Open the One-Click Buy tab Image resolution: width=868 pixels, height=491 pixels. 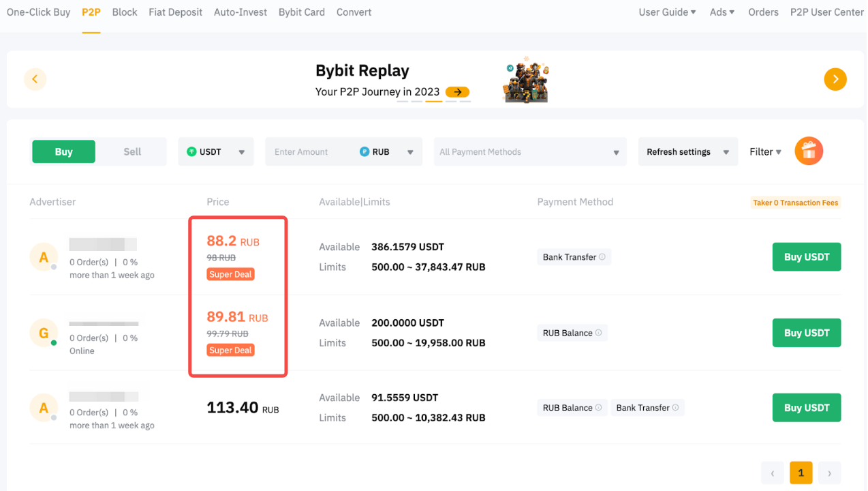[38, 12]
